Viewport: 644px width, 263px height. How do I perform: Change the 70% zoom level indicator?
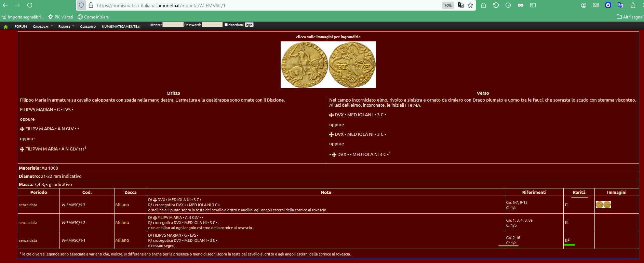click(448, 5)
